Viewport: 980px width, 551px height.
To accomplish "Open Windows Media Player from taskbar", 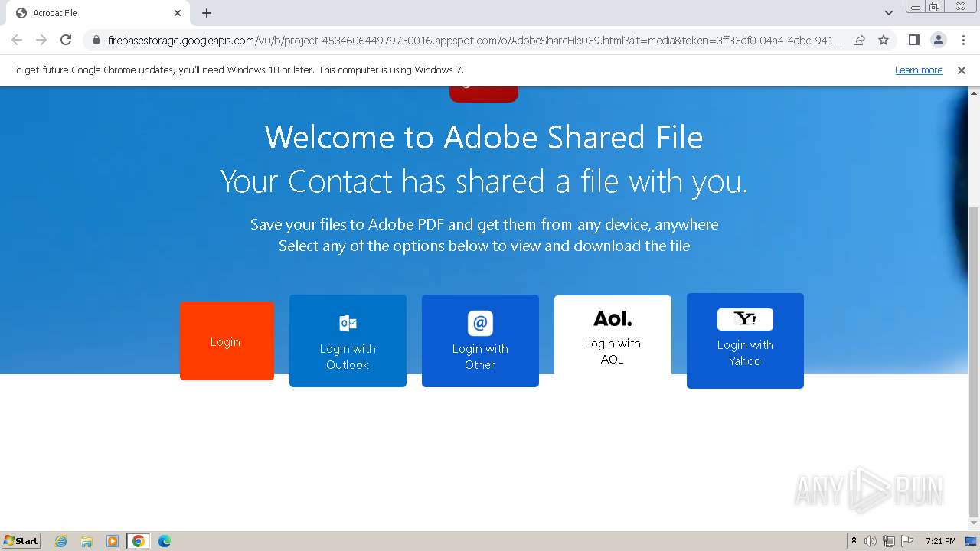I will (113, 541).
